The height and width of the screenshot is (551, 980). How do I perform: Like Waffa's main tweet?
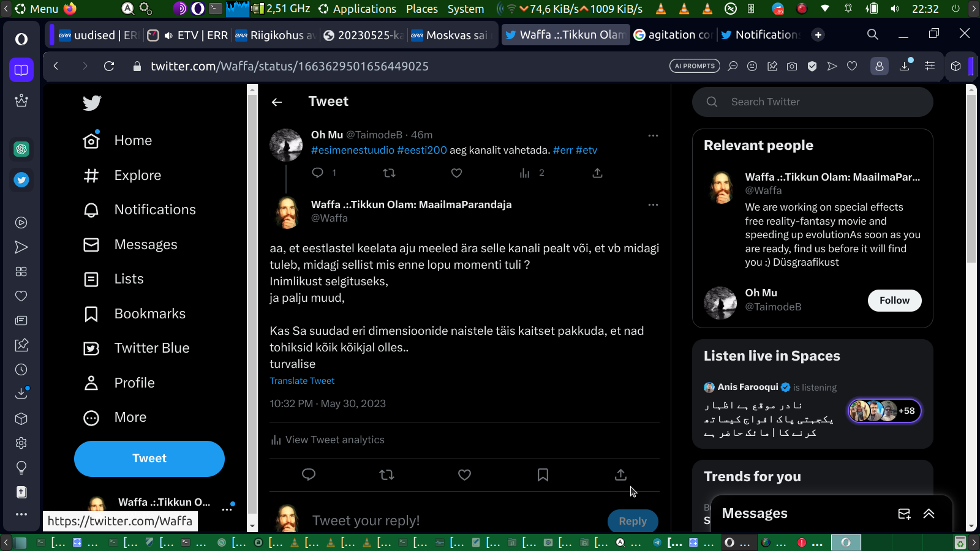pos(465,474)
